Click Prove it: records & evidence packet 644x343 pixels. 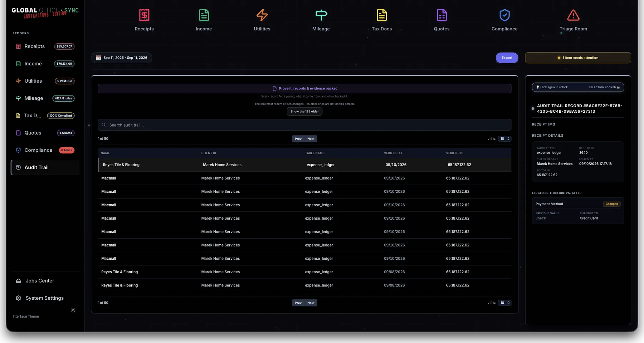[304, 88]
